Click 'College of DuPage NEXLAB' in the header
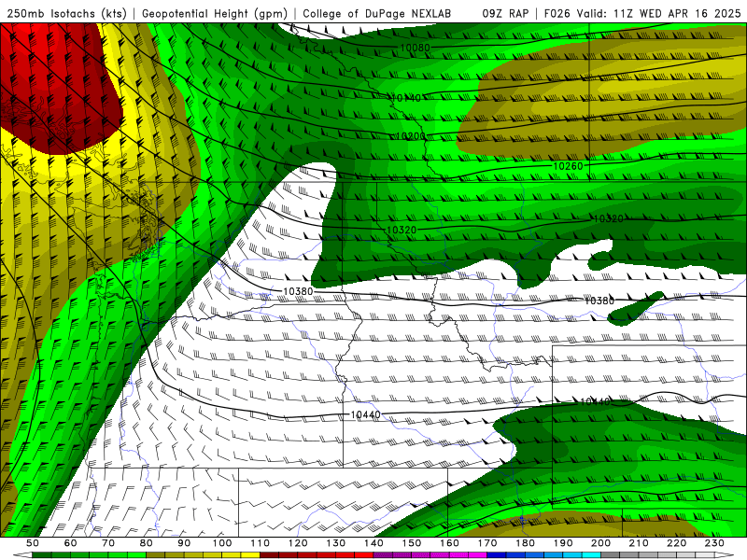The height and width of the screenshot is (560, 747). (376, 13)
